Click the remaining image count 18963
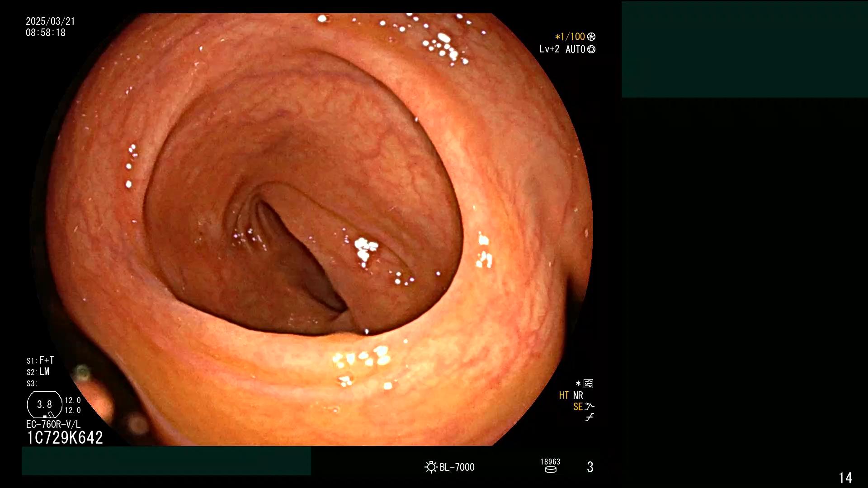The height and width of the screenshot is (488, 868). tap(550, 462)
